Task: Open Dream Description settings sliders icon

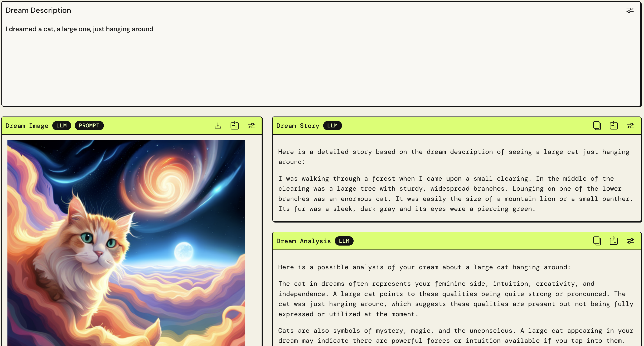Action: pos(630,10)
